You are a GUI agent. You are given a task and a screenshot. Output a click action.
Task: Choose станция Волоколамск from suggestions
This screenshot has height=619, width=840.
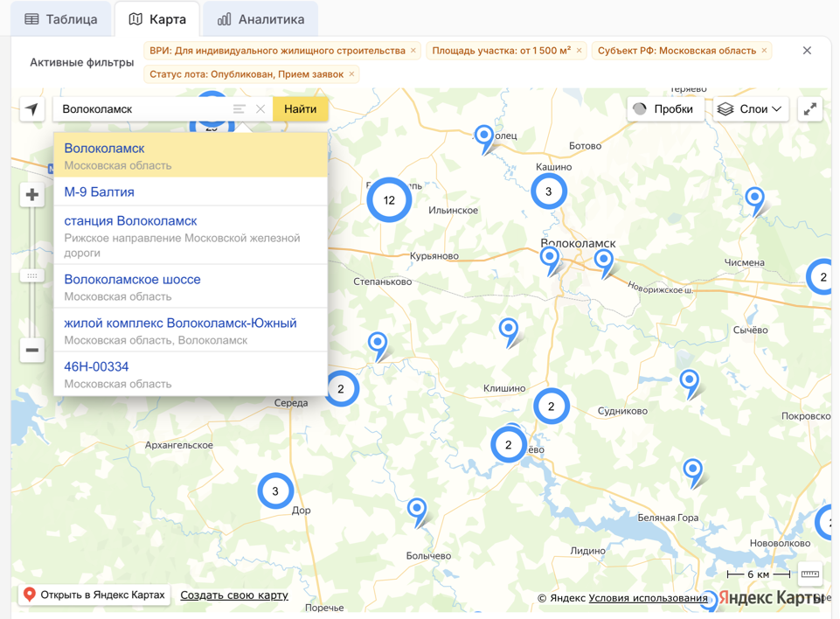(130, 221)
